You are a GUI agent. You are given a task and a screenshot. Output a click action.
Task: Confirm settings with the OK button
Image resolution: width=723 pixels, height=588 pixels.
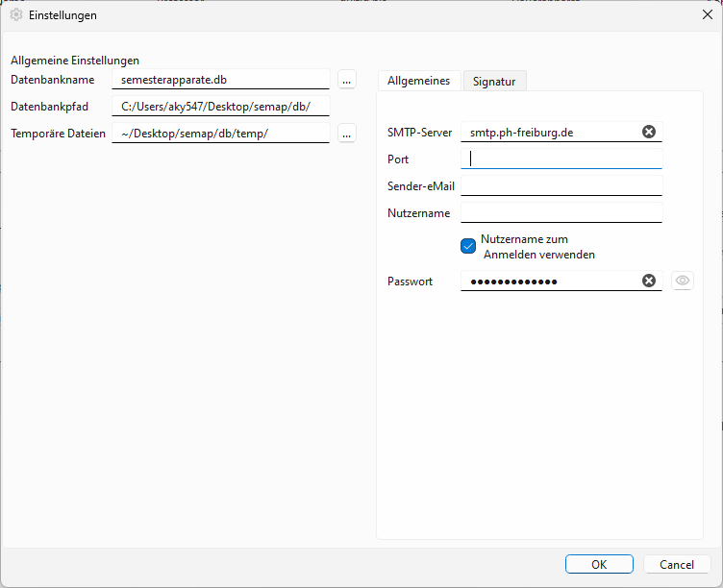(x=599, y=564)
